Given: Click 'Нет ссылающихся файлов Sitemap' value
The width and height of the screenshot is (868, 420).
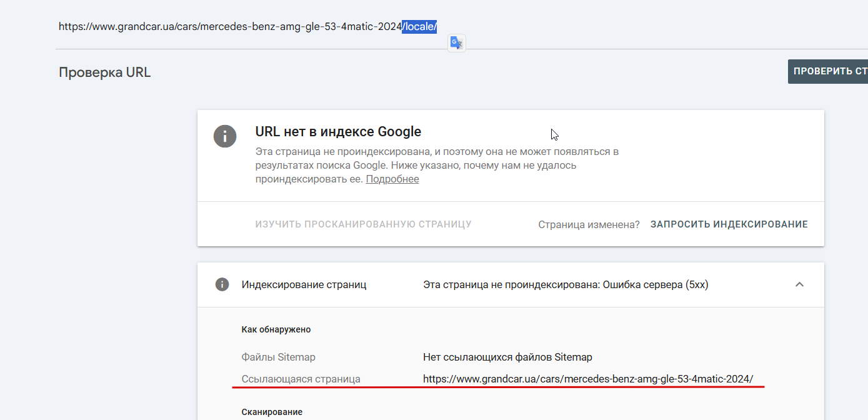Looking at the screenshot, I should click(507, 357).
